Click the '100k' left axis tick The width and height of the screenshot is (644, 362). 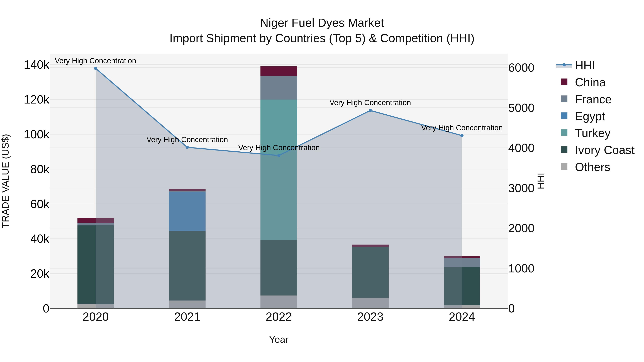tap(36, 135)
